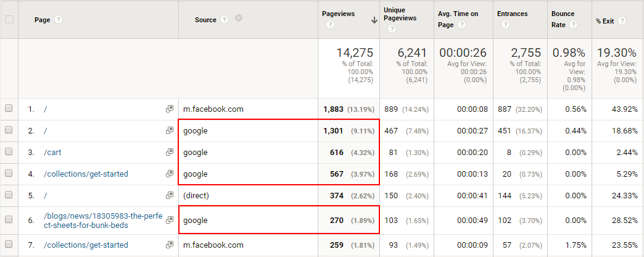644x257 pixels.
Task: Select the 616 pageviews cell
Action: [336, 153]
